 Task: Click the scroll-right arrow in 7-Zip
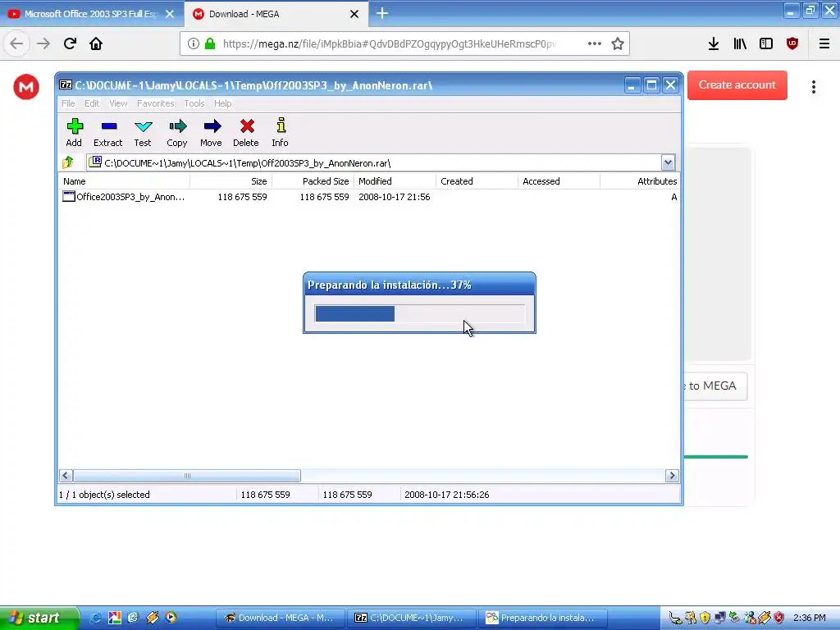672,476
